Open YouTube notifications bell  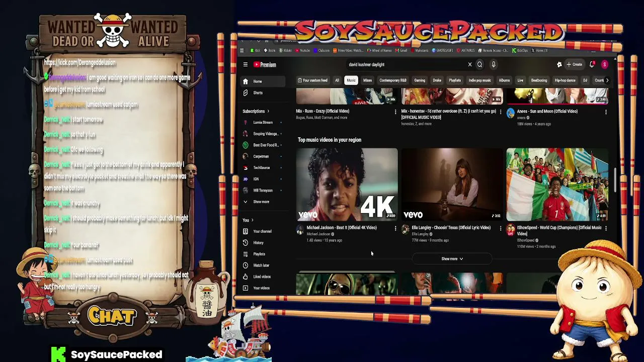[592, 64]
